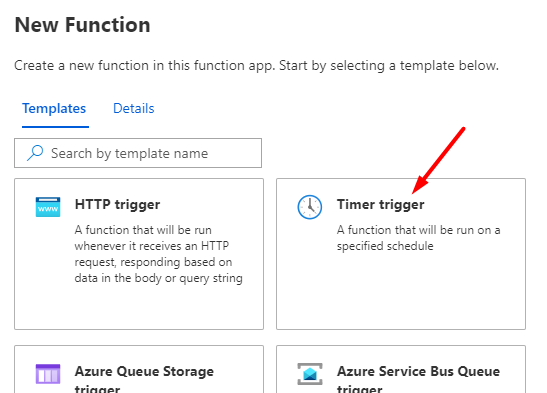This screenshot has height=393, width=547.
Task: Choose the Azure Queue Storage trigger title
Action: point(144,380)
